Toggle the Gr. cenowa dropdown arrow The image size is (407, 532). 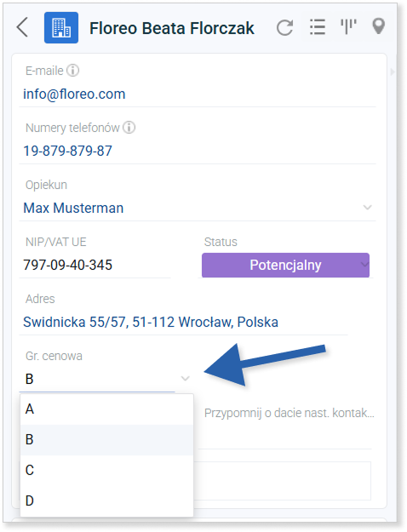185,378
